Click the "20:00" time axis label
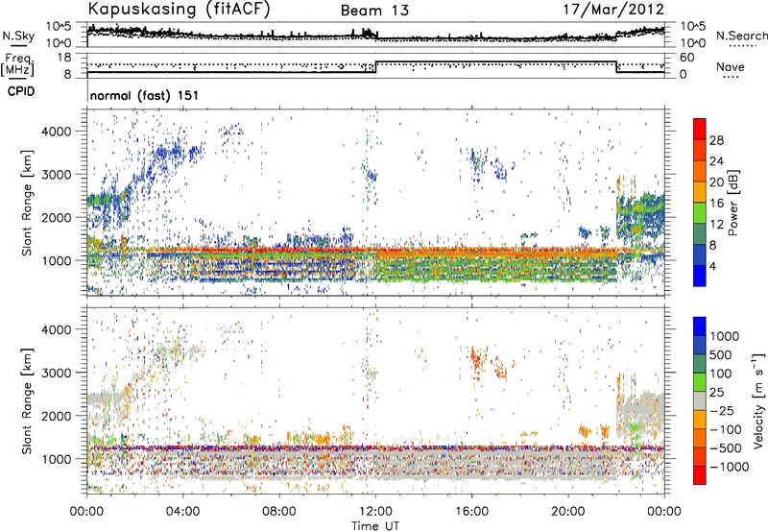This screenshot has height=532, width=768. click(x=567, y=512)
